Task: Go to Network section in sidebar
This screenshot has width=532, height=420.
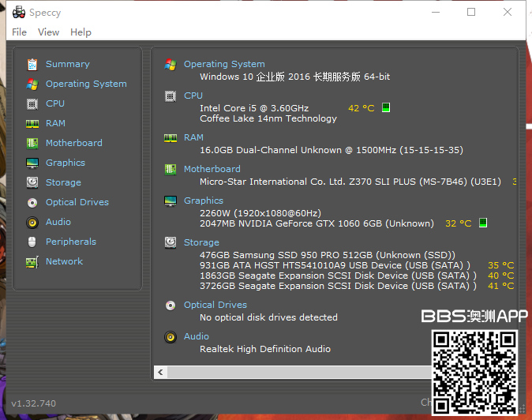Action: click(64, 261)
